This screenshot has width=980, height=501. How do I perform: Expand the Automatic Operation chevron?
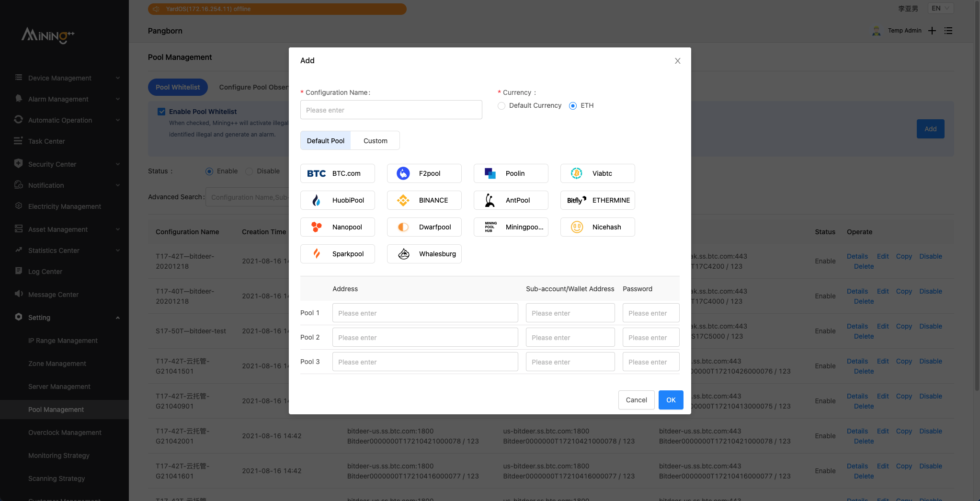pos(118,120)
